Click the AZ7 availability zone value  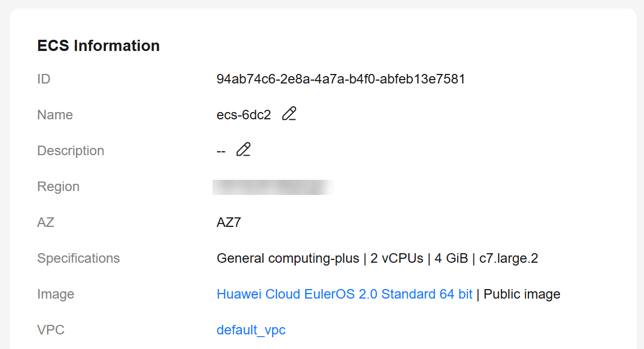229,222
